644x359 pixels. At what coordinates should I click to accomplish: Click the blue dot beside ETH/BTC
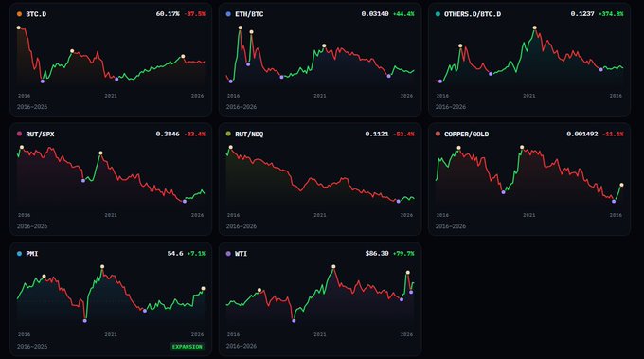pyautogui.click(x=228, y=14)
